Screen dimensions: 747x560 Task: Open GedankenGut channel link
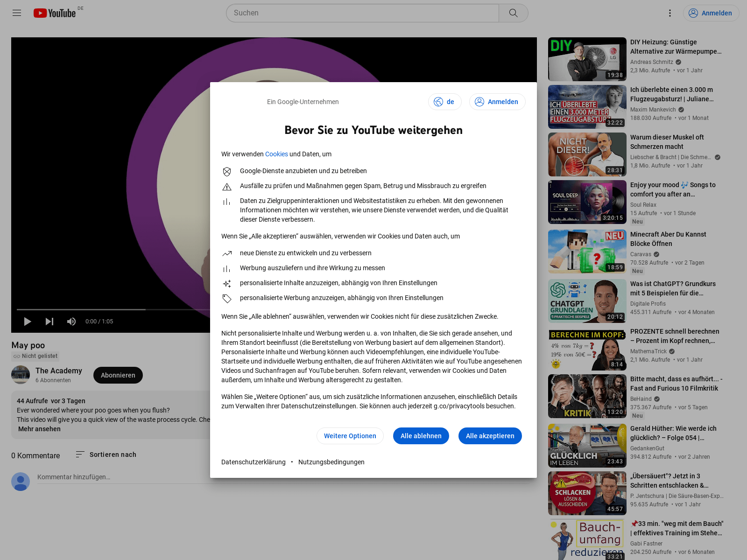click(x=647, y=448)
